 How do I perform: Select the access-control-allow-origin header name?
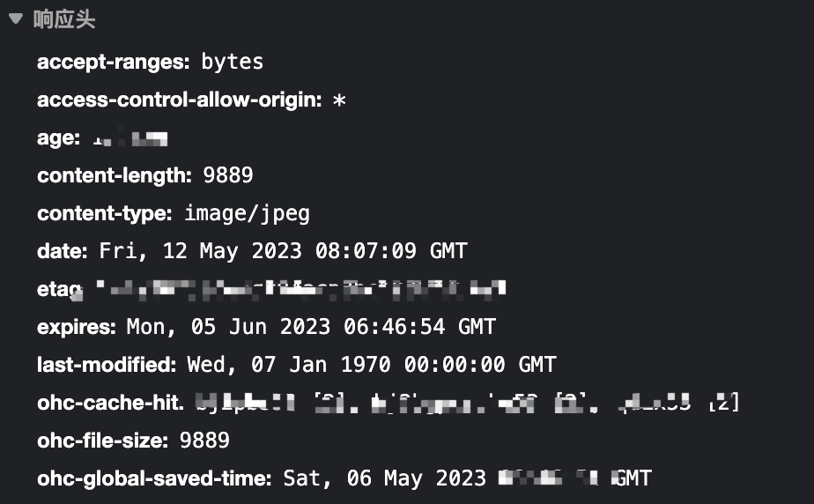(179, 100)
